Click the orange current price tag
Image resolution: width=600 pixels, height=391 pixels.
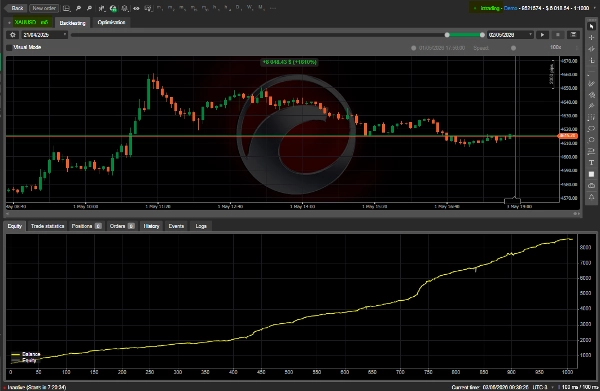pos(568,136)
